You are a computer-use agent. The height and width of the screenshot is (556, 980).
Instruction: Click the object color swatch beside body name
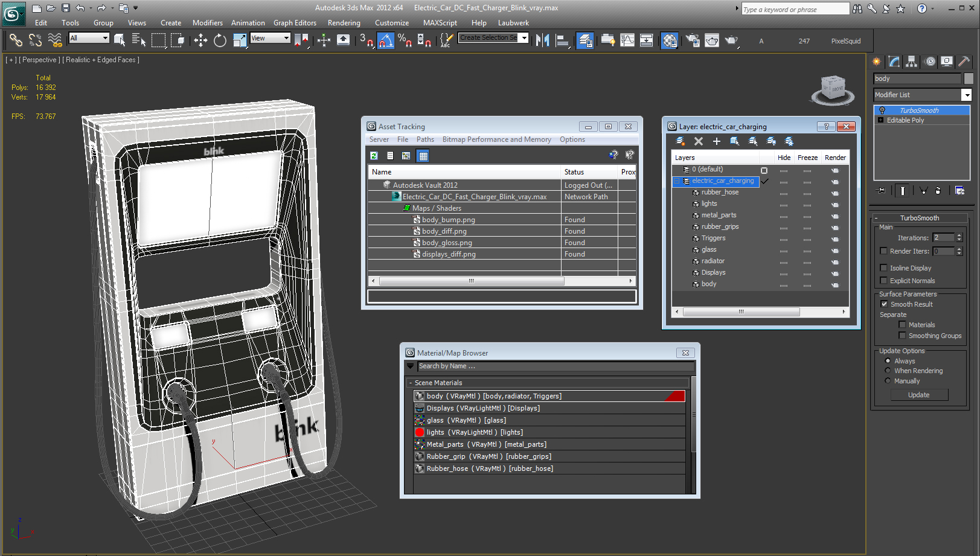click(968, 78)
